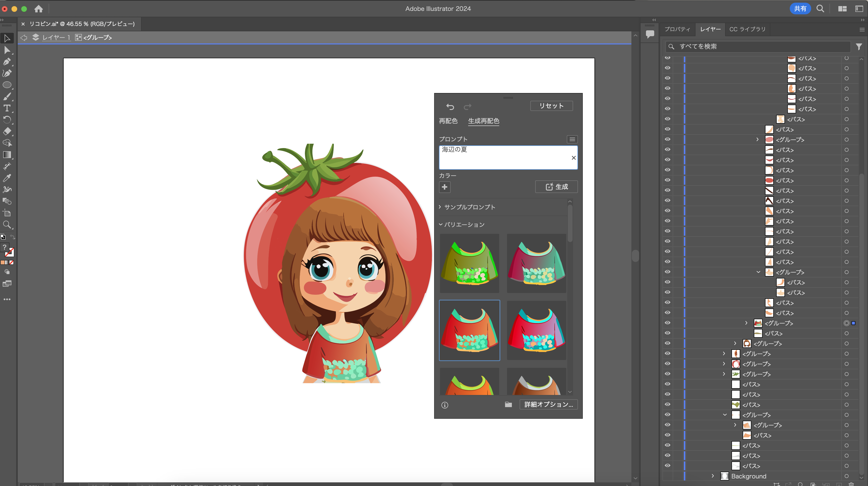
Task: Click the undo arrow in recolor panel
Action: (x=450, y=107)
